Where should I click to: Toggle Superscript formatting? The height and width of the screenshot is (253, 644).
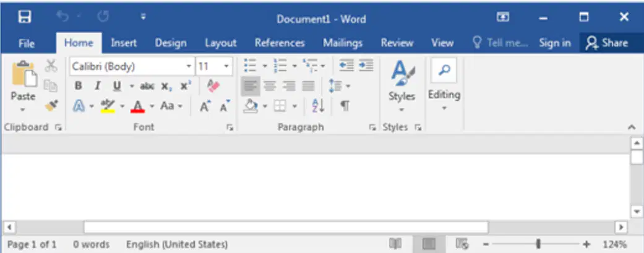[x=186, y=86]
